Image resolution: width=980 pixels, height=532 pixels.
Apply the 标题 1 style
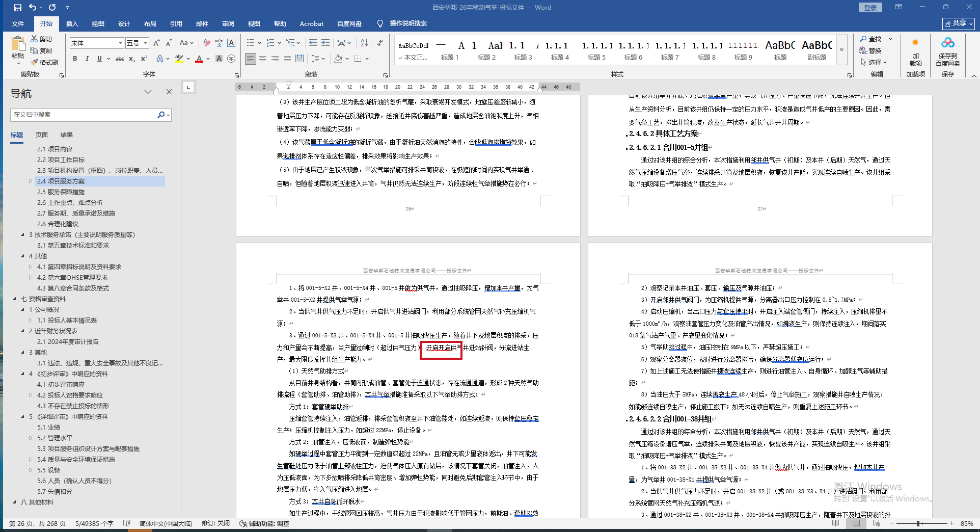tap(450, 50)
